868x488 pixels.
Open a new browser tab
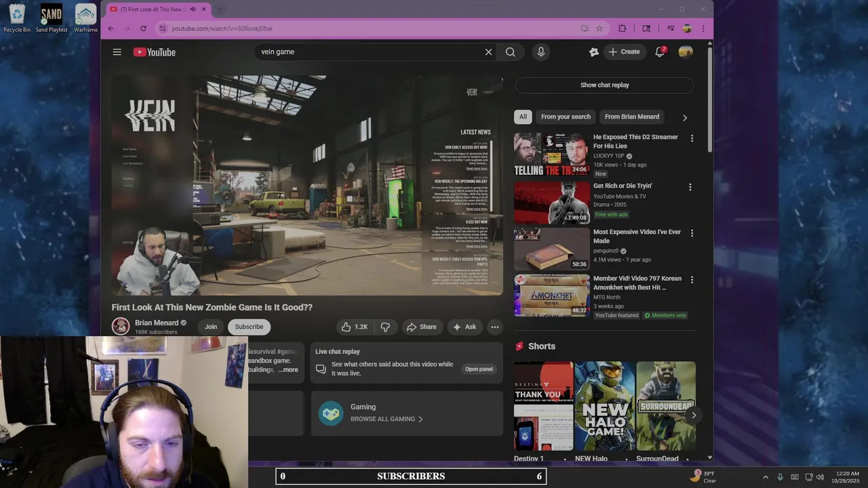click(220, 9)
